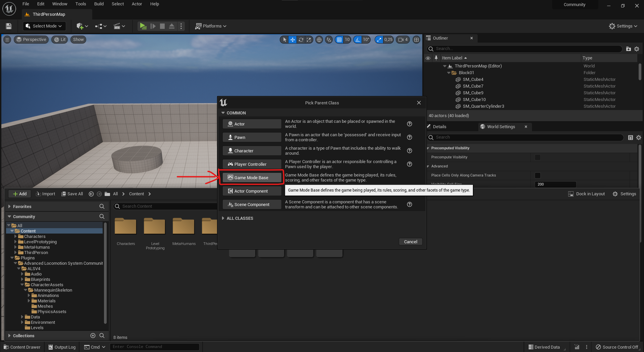Collapse the Precomputed Visibility category

pyautogui.click(x=428, y=148)
